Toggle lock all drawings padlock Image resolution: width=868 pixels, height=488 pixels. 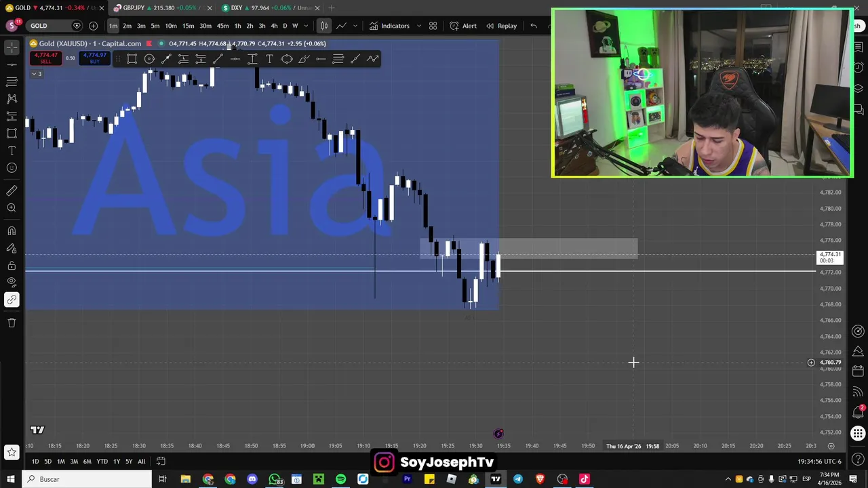[x=12, y=265]
